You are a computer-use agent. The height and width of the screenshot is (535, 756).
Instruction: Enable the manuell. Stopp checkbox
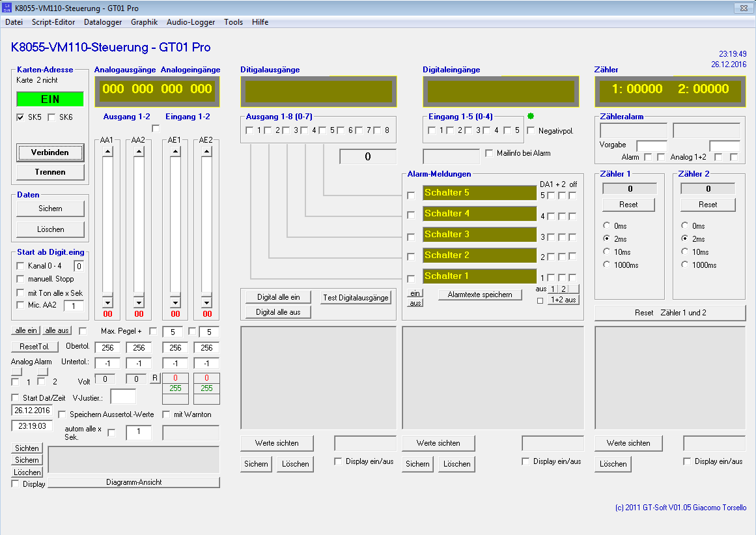pos(20,279)
